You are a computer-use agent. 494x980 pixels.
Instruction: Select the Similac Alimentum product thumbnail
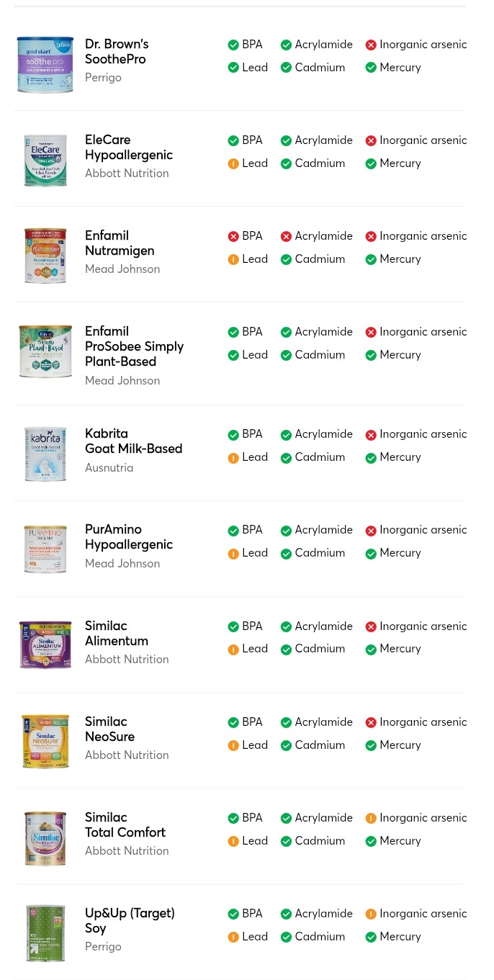(45, 644)
